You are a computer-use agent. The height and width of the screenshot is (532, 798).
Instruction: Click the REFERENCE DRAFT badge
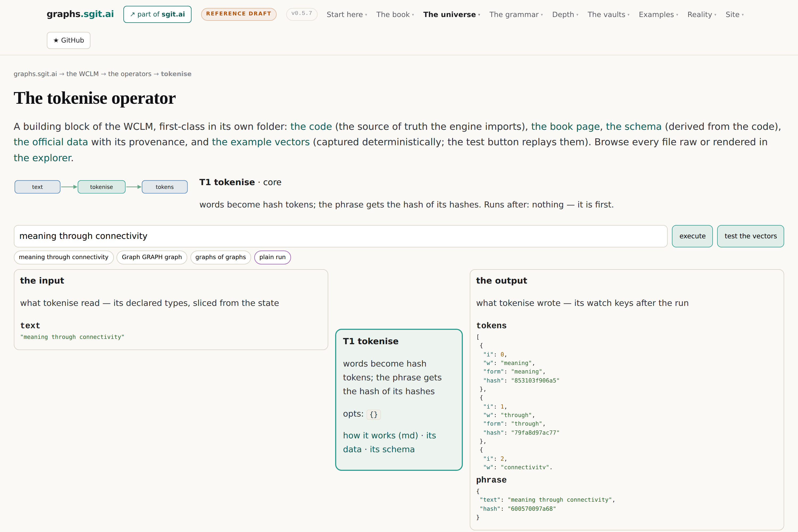(x=239, y=14)
